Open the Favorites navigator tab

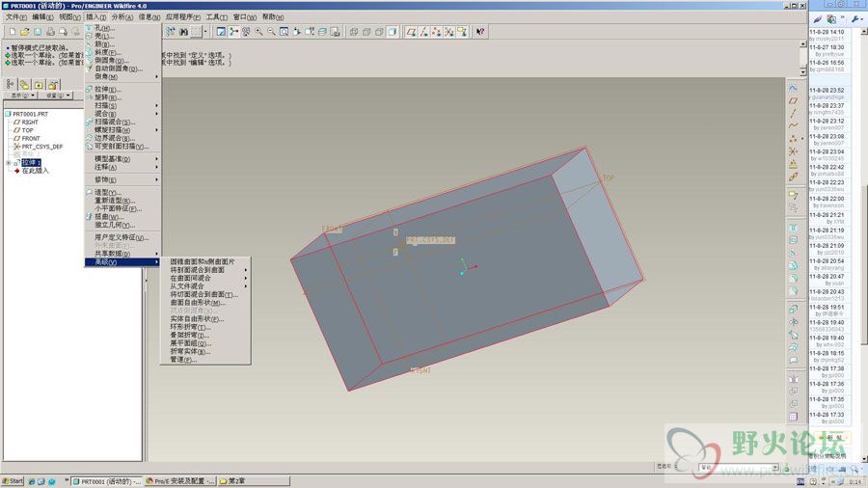39,84
